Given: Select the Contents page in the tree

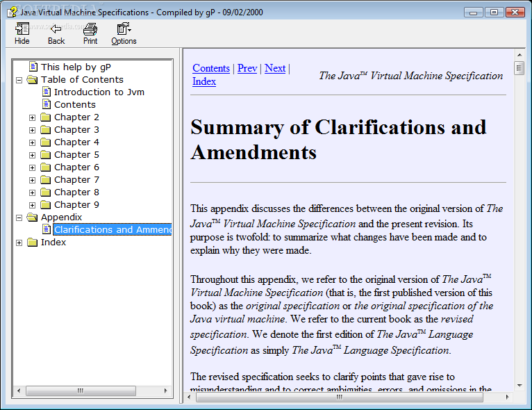Looking at the screenshot, I should pyautogui.click(x=74, y=104).
